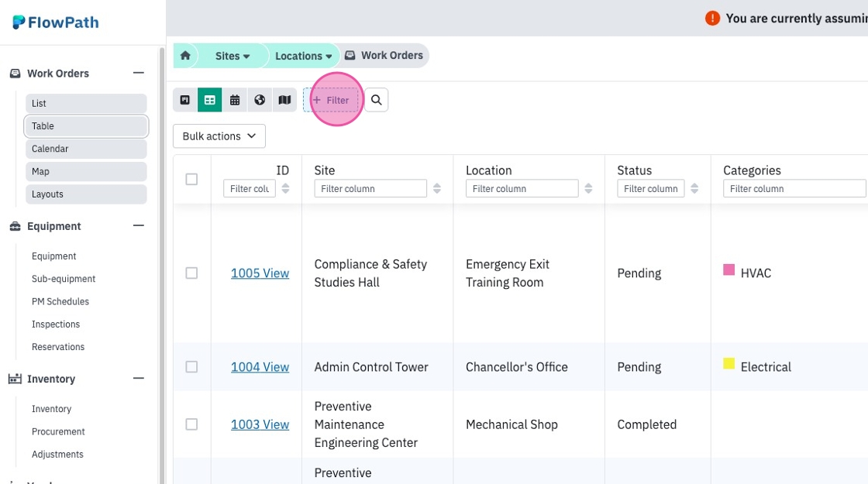The height and width of the screenshot is (484, 868).
Task: Open the 1003 View link
Action: point(260,424)
